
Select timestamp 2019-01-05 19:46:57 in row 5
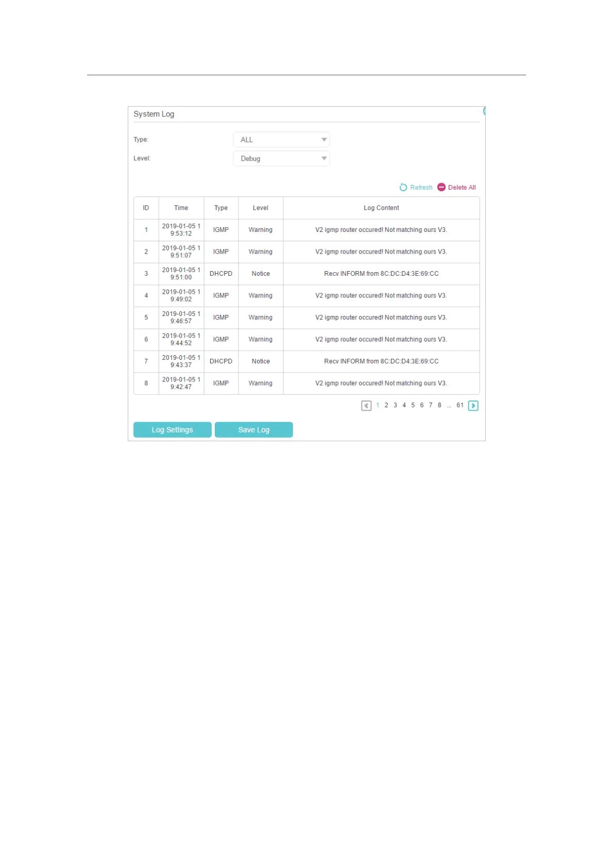pyautogui.click(x=181, y=318)
